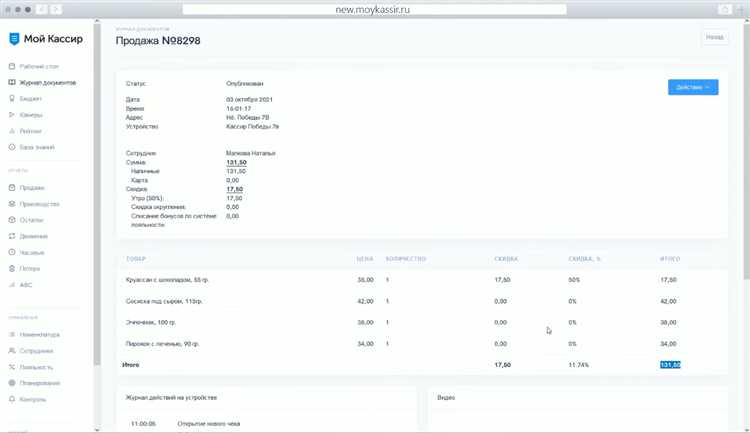The height and width of the screenshot is (433, 750).
Task: Select Номенклатура in the management menu
Action: [39, 334]
